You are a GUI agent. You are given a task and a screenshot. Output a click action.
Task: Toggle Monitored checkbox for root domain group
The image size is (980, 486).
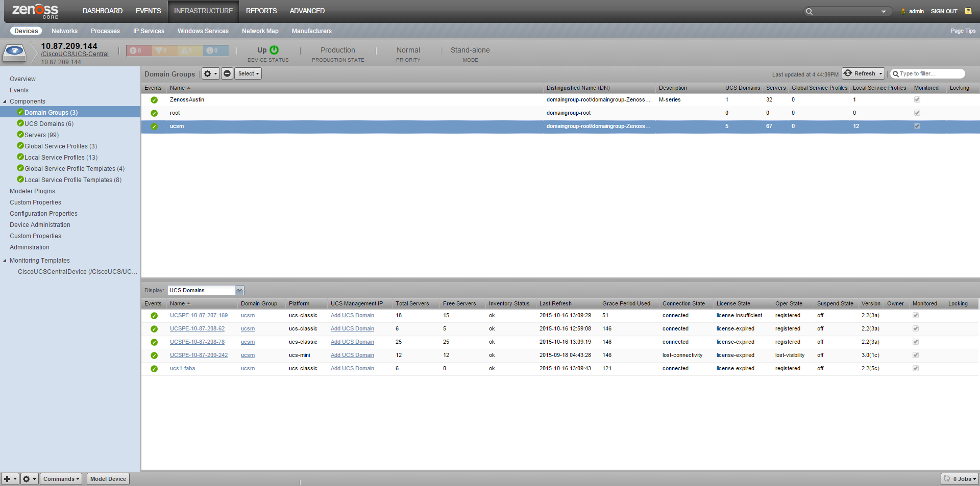(917, 113)
